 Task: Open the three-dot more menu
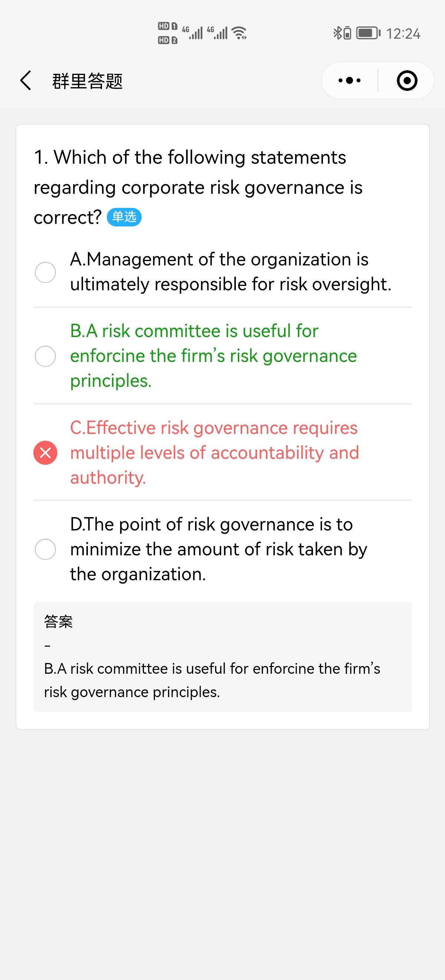349,81
